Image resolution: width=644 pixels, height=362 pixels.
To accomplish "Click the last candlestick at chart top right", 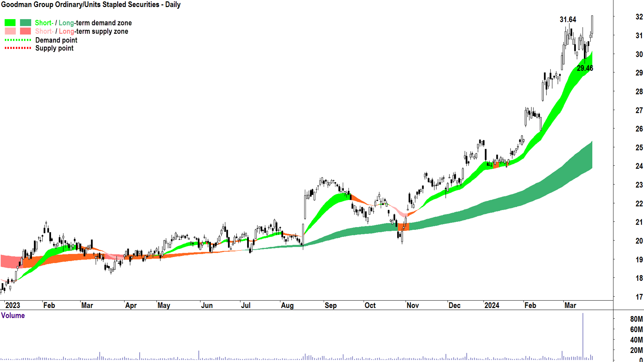I will pos(592,24).
